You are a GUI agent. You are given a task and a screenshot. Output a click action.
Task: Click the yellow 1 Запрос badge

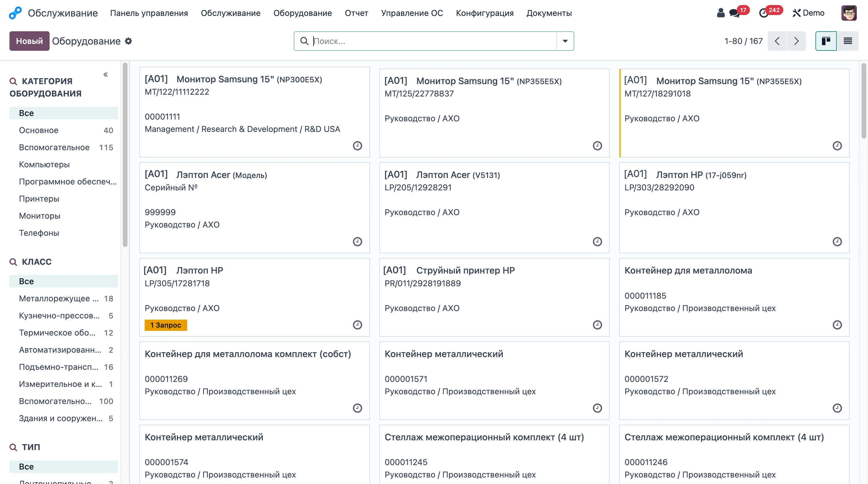coord(166,325)
